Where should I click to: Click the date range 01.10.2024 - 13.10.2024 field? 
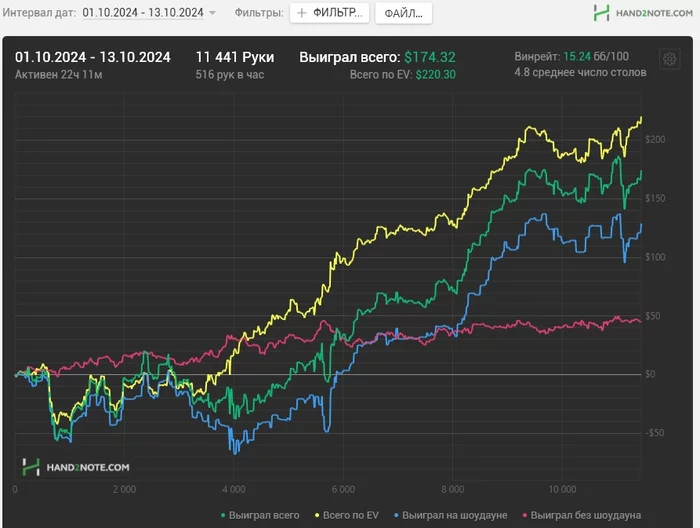143,12
